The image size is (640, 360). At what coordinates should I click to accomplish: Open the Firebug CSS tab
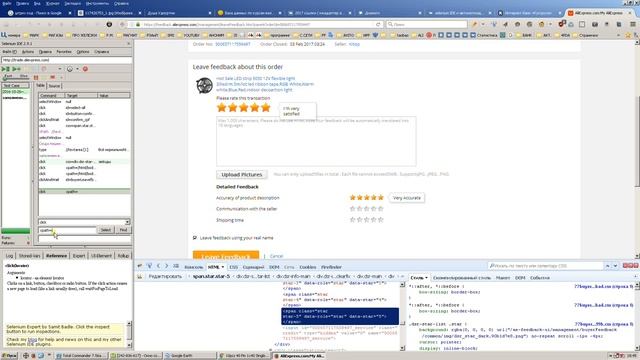coord(233,267)
